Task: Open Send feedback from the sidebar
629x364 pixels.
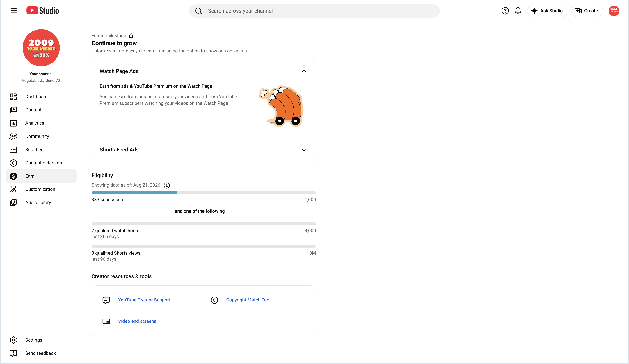Action: (x=41, y=353)
